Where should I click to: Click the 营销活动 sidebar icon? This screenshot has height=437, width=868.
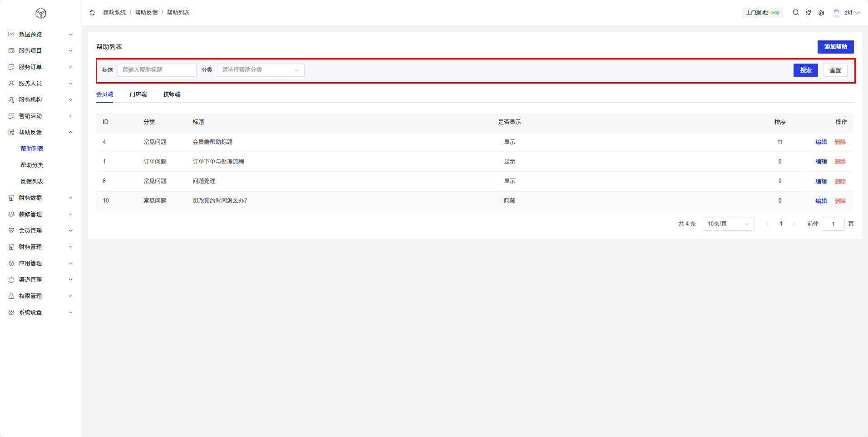11,116
